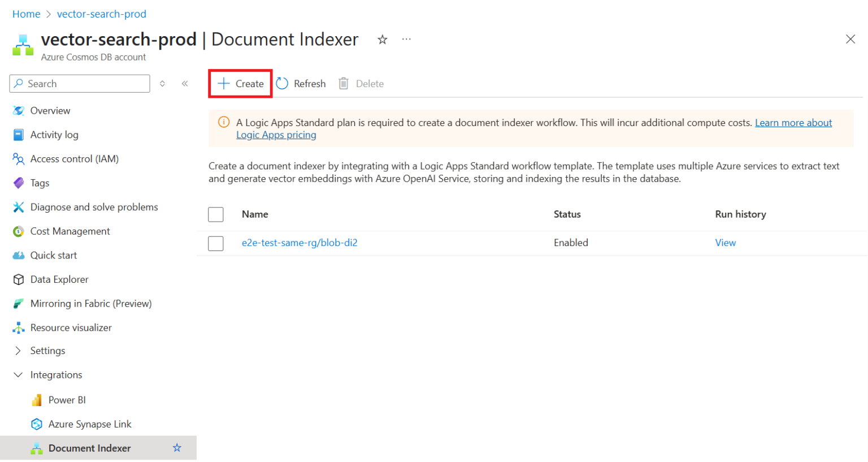Open Cost Management for the account
The image size is (868, 462).
tap(70, 231)
